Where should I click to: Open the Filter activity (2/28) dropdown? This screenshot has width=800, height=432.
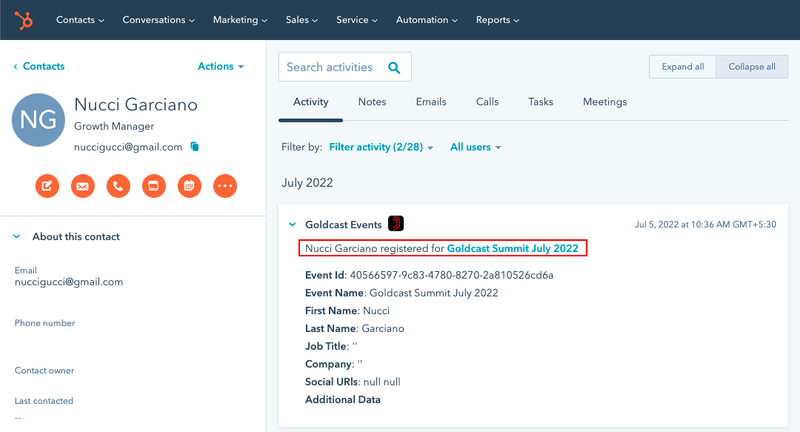[x=381, y=147]
